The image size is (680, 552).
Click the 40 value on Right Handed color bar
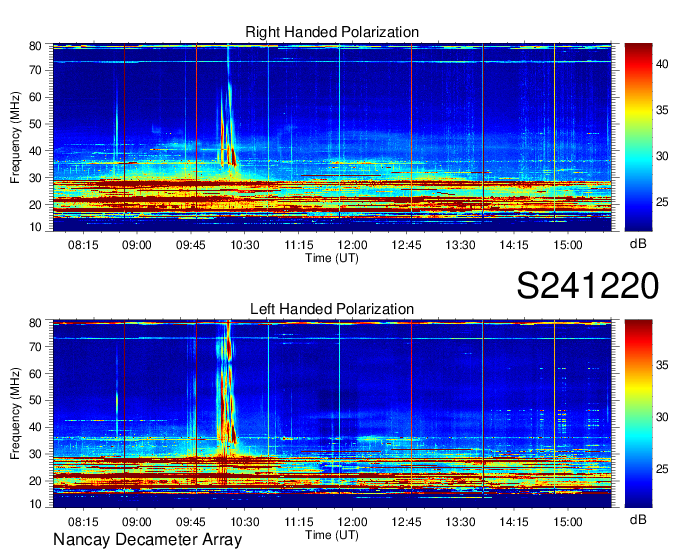click(662, 64)
